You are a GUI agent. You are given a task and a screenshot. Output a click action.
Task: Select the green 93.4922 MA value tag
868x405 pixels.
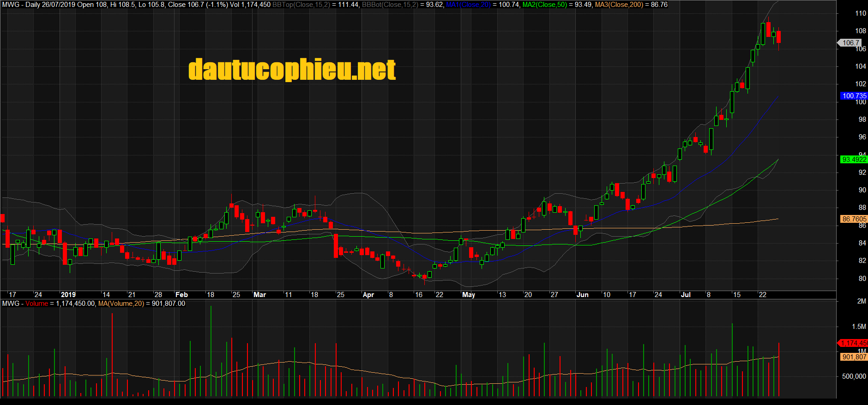click(x=854, y=160)
